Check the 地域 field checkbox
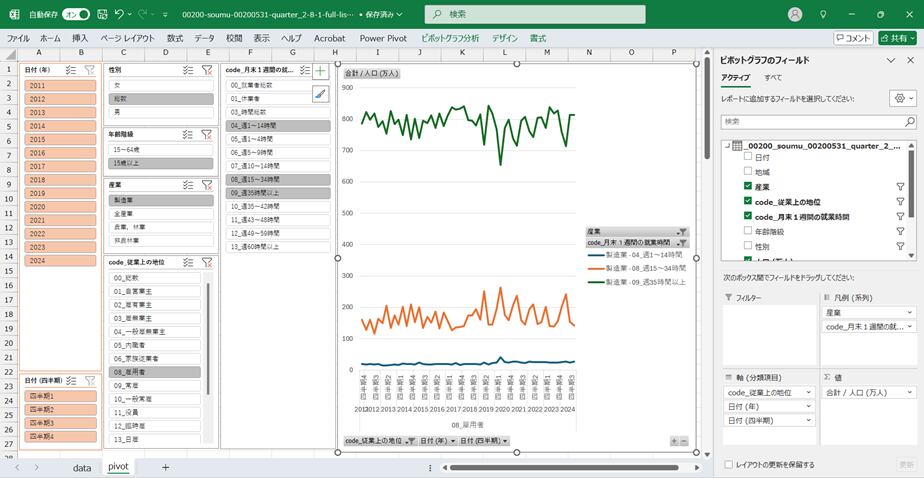Viewport: 924px width, 478px height. pyautogui.click(x=748, y=172)
